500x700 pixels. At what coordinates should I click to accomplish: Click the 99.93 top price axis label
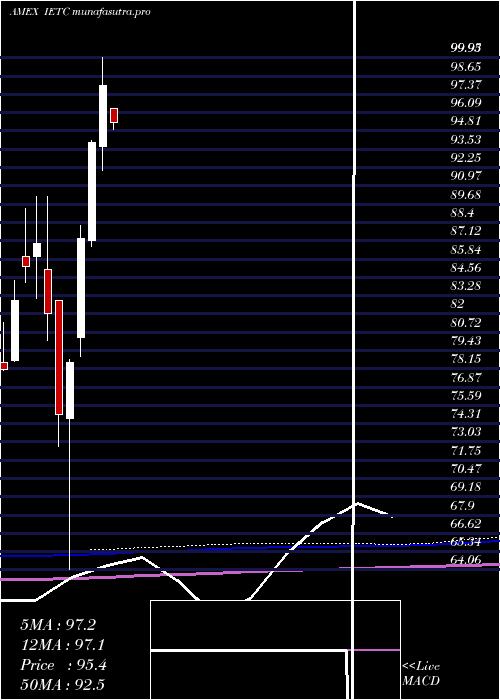click(x=466, y=48)
